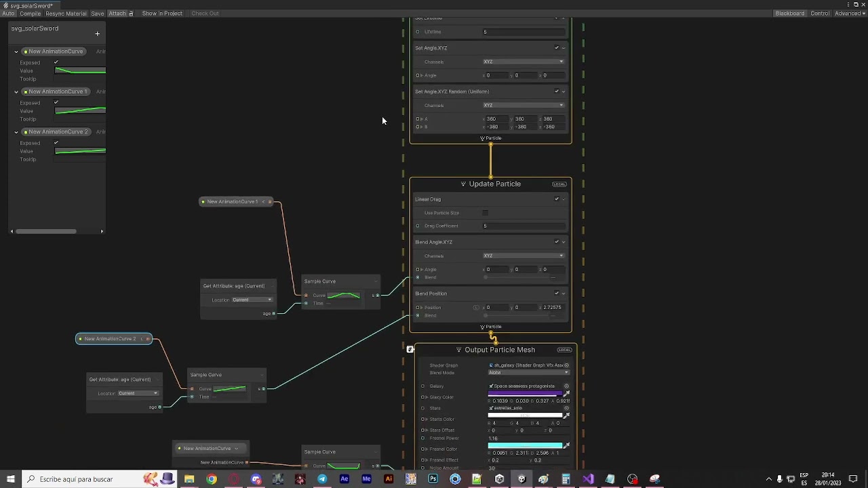Click Compile in the toolbar
868x488 pixels.
(x=30, y=14)
